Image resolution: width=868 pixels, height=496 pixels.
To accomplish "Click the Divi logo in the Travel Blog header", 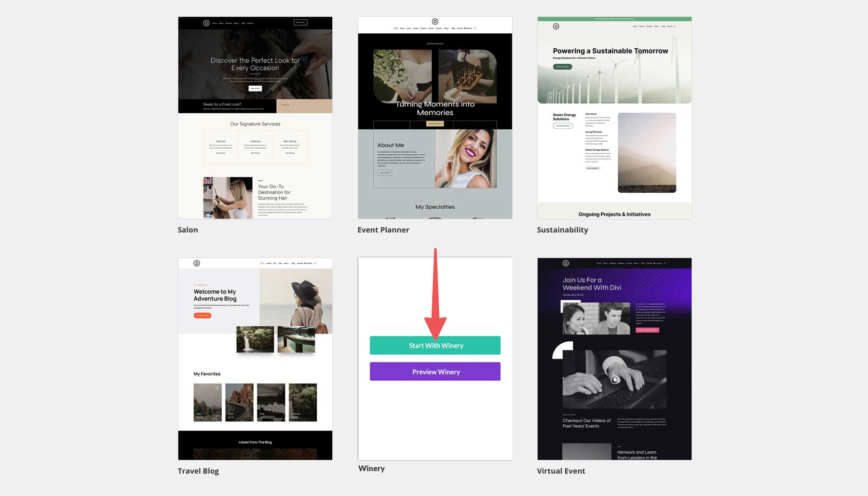I will [197, 263].
